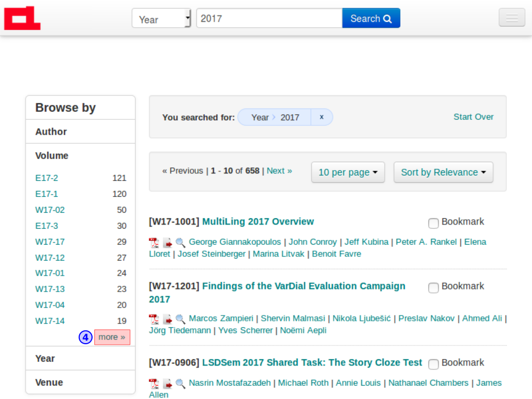This screenshot has width=532, height=399.
Task: Click magnifier icon for VarDial Evaluation Campaign
Action: point(180,319)
